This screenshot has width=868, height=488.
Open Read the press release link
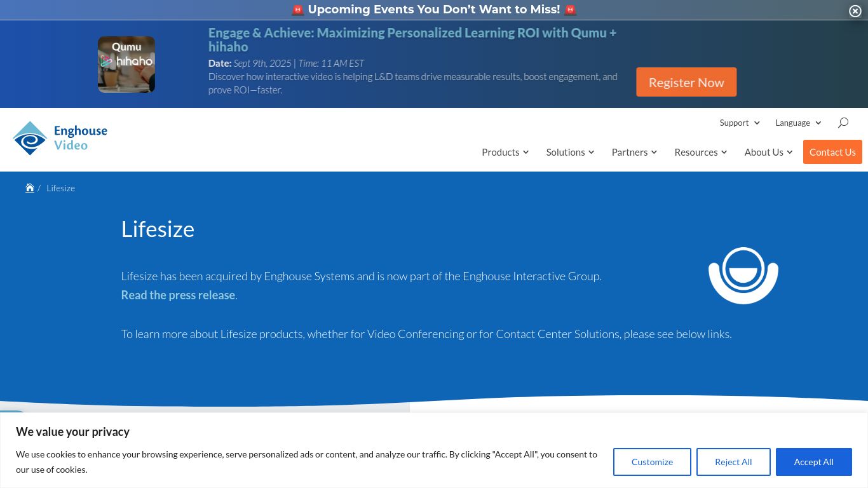178,295
